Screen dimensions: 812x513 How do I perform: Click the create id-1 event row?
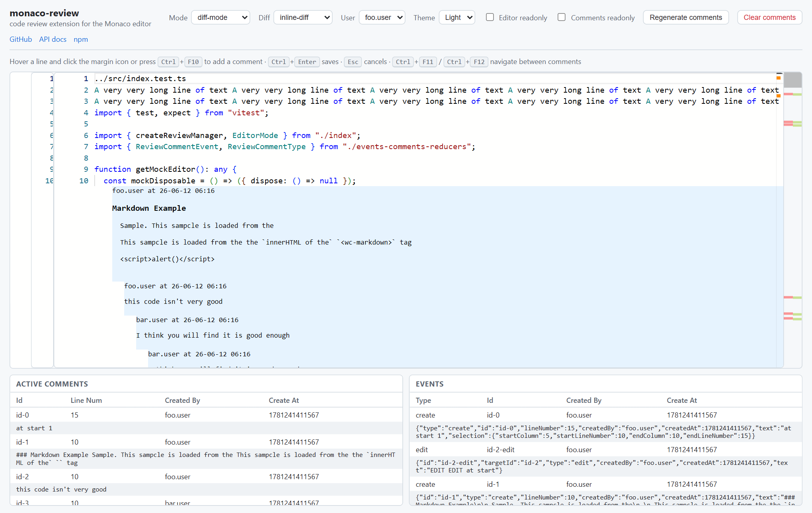605,484
